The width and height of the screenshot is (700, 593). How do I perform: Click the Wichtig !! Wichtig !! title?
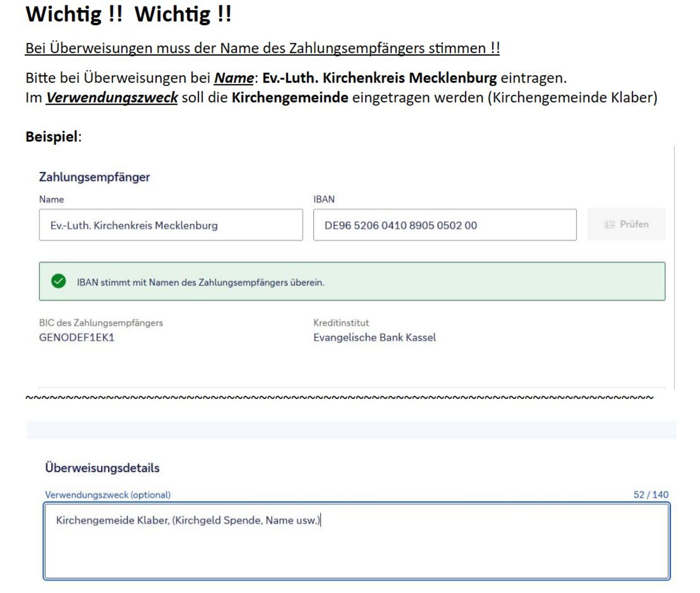click(x=128, y=15)
